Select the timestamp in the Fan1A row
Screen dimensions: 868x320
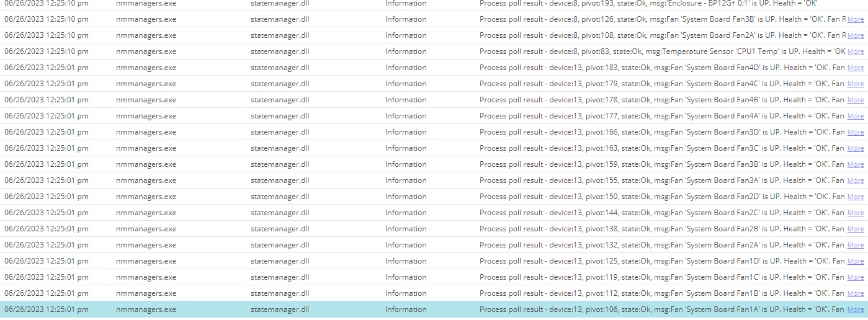(47, 309)
